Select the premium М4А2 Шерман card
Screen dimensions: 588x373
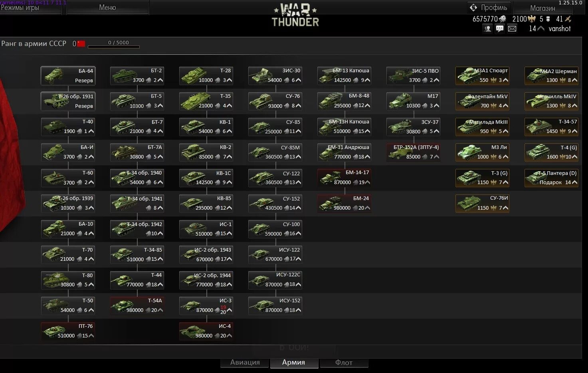point(552,75)
